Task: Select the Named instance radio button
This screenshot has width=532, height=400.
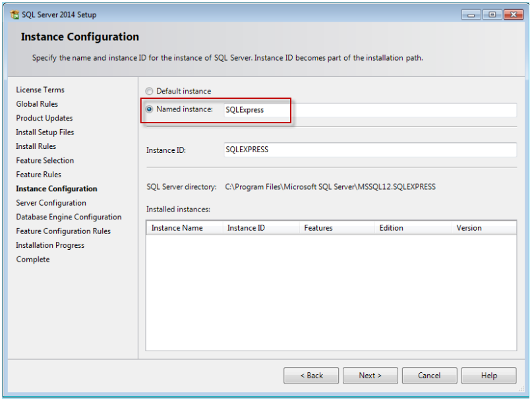Action: (x=149, y=107)
